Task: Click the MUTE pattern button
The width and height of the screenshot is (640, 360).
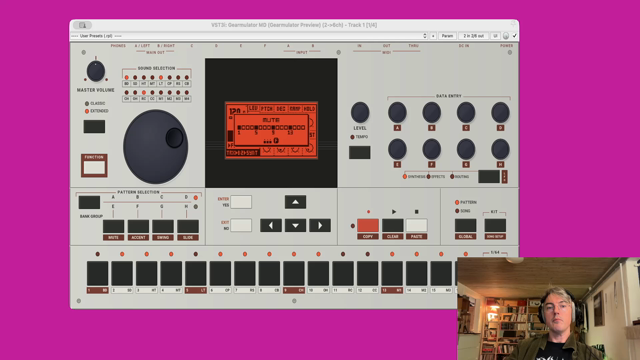Action: [x=113, y=227]
